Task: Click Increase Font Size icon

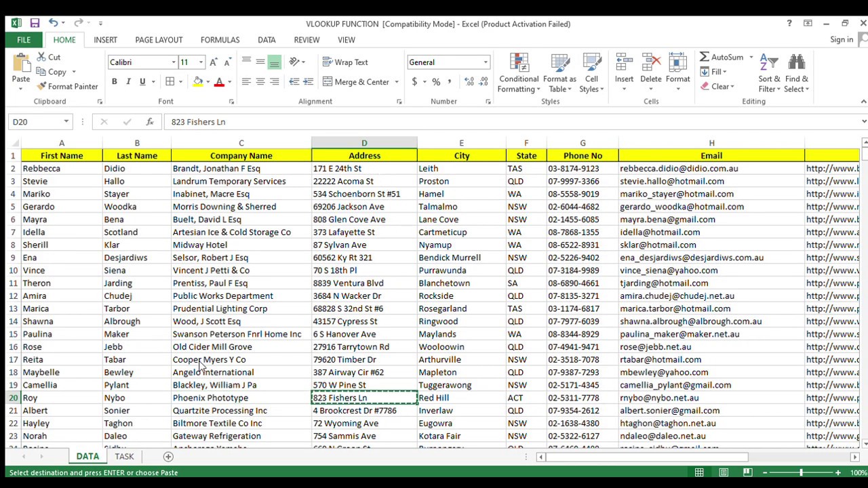Action: click(x=214, y=62)
